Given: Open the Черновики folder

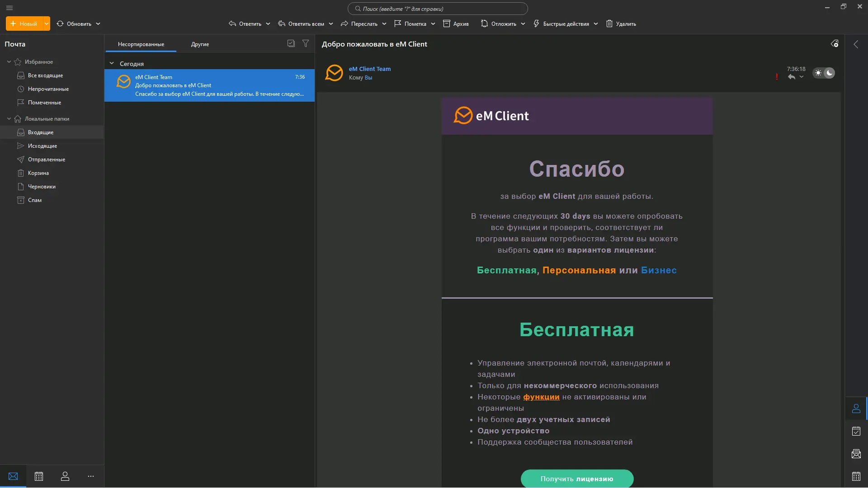Looking at the screenshot, I should point(42,187).
